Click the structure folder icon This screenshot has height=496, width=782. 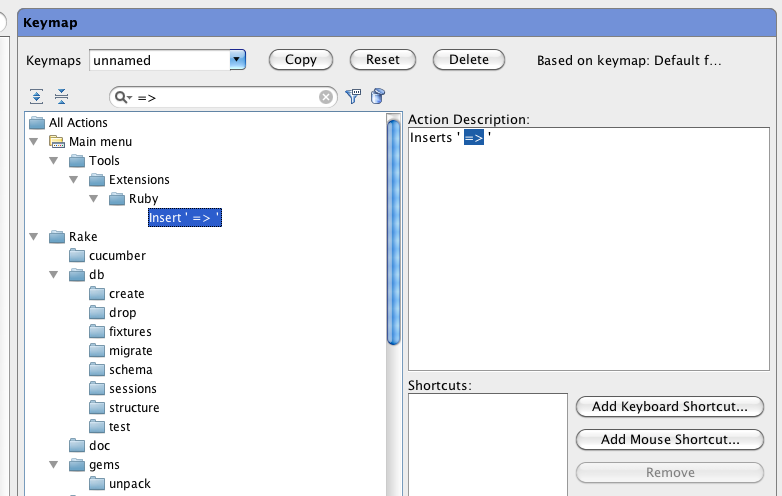point(97,407)
